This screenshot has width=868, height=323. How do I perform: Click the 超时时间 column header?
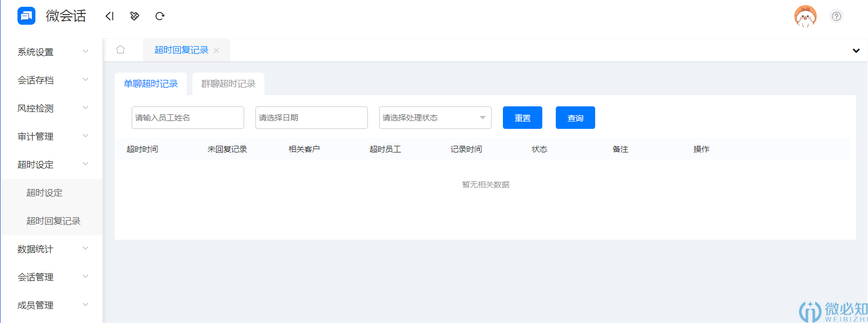pyautogui.click(x=142, y=149)
